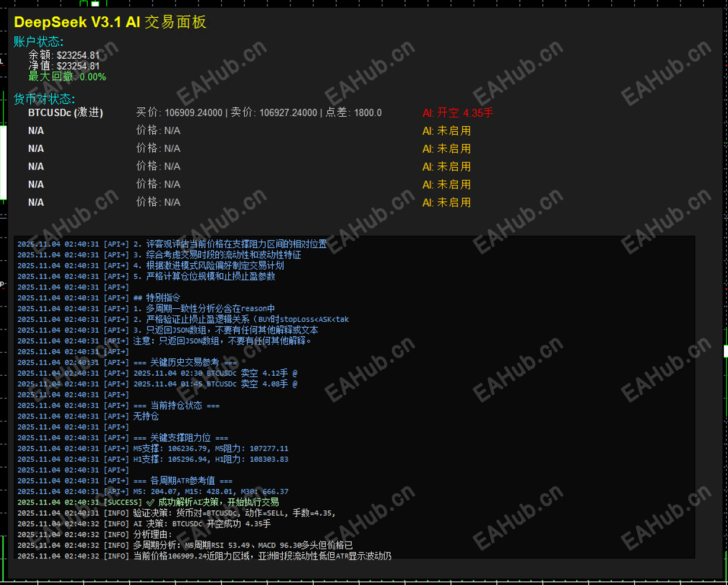Click the DeepSeek V3.1 AI 交易面板 title
Screen dimensions: 728x585
(110, 23)
